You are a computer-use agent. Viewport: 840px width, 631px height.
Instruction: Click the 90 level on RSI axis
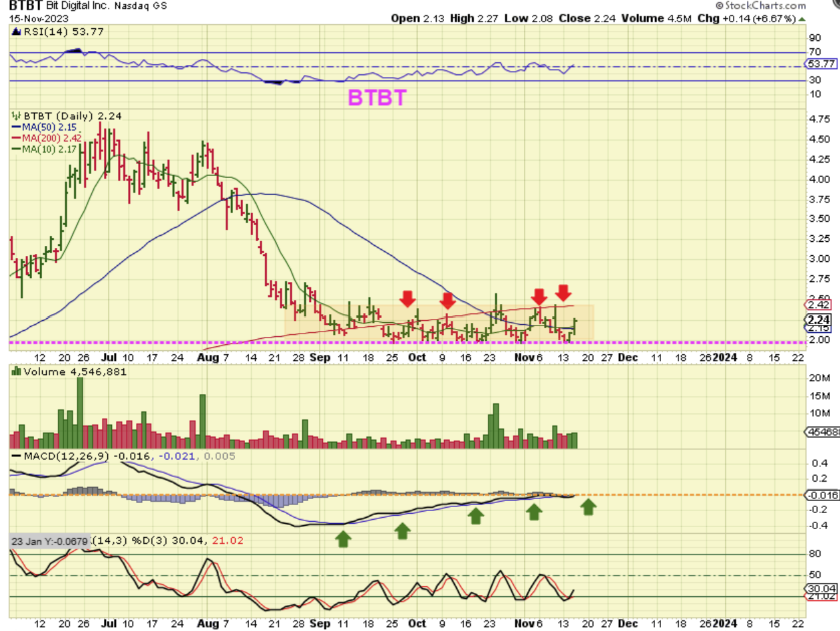point(814,37)
